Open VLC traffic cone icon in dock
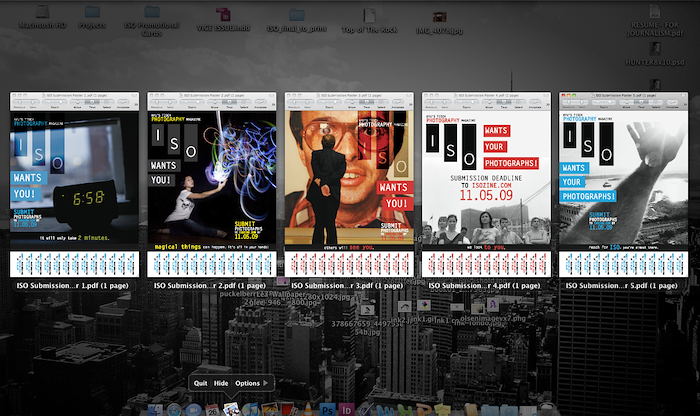700x416 pixels. [x=308, y=410]
